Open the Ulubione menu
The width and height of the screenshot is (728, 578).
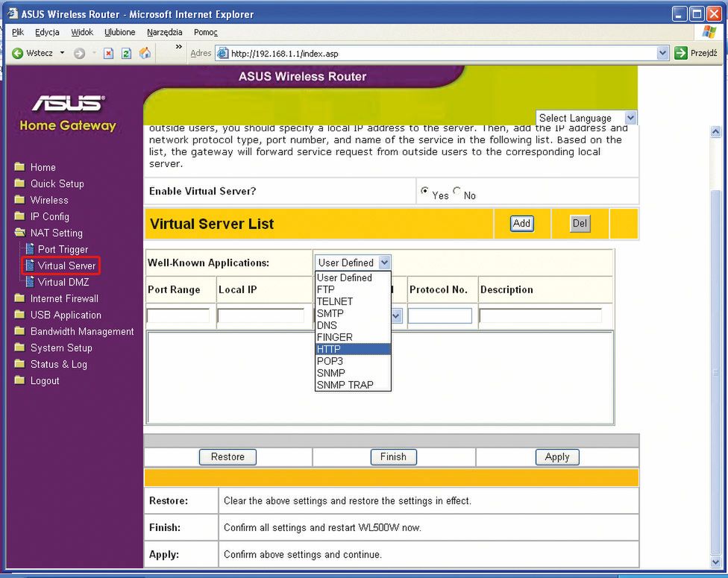pos(120,32)
